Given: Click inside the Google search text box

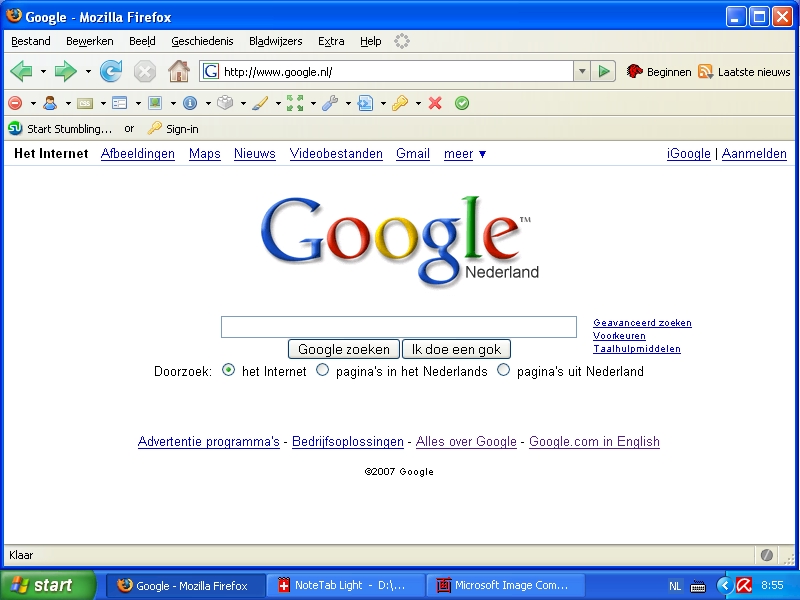Looking at the screenshot, I should tap(399, 327).
